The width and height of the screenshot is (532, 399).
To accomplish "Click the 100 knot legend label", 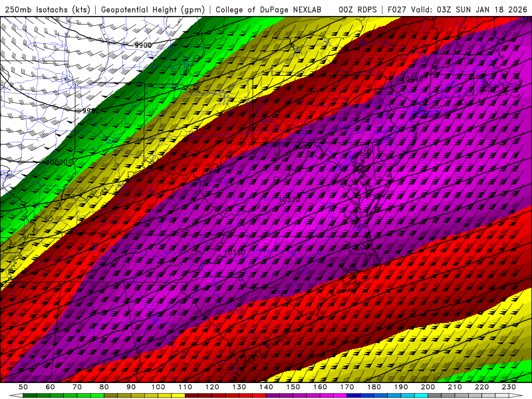I will point(158,387).
